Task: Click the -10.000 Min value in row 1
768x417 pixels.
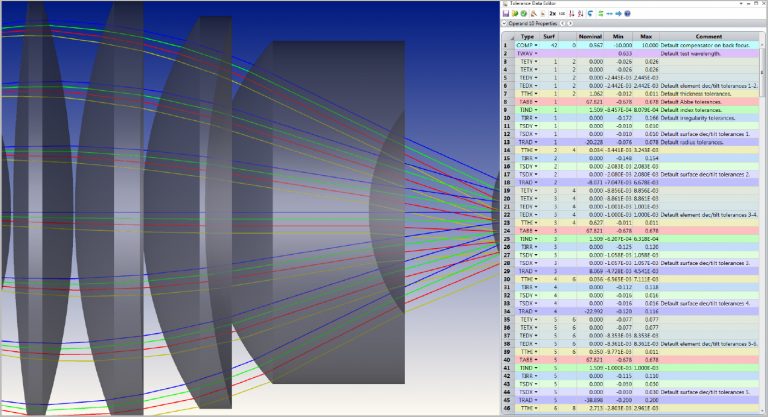Action: pyautogui.click(x=622, y=45)
